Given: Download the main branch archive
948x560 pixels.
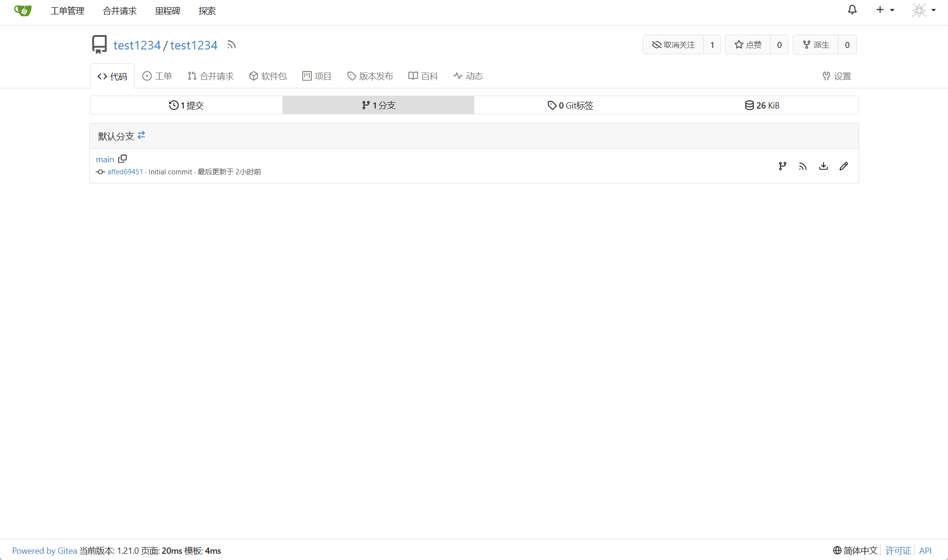Looking at the screenshot, I should (x=823, y=166).
